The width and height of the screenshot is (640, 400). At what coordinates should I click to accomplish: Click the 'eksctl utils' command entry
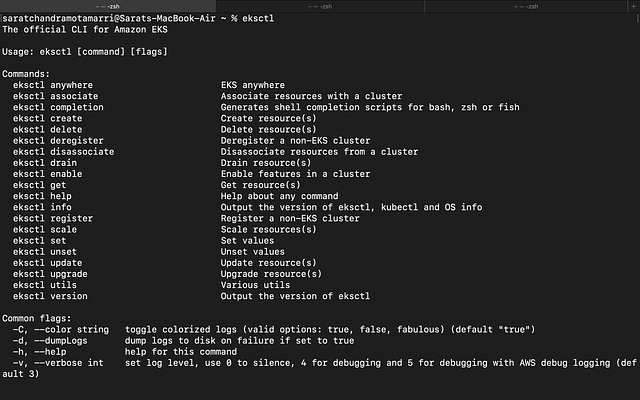click(x=45, y=285)
